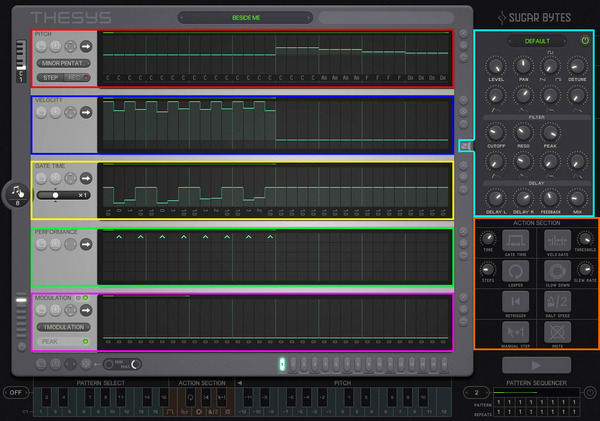Image resolution: width=600 pixels, height=421 pixels.
Task: Open the PEAK modulation target dropdown
Action: (x=64, y=341)
